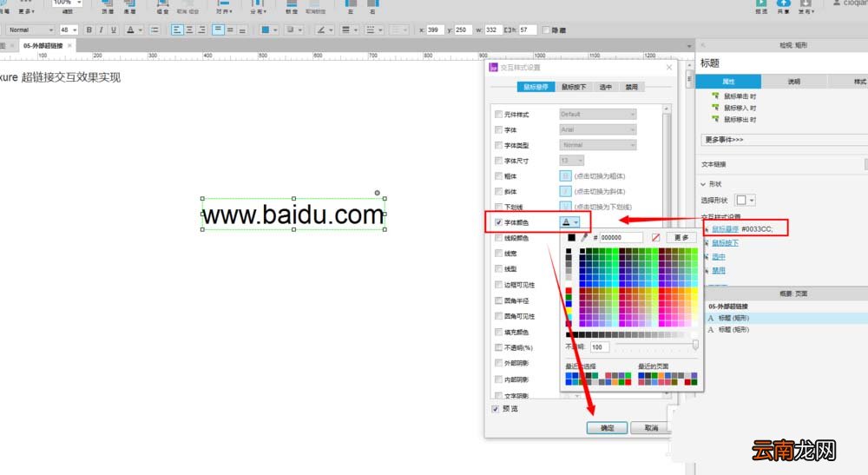The width and height of the screenshot is (868, 475).
Task: Open the 说明 tab in inspector
Action: click(x=794, y=82)
